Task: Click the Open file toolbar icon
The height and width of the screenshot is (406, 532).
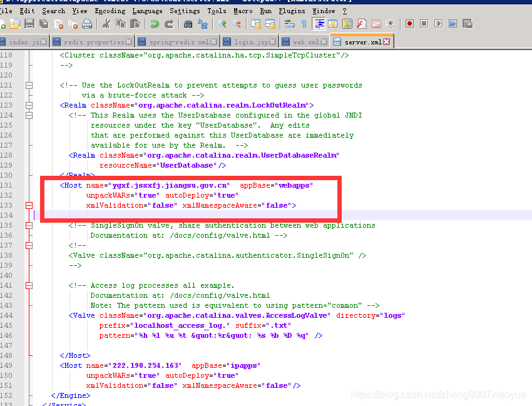Action: (x=15, y=24)
